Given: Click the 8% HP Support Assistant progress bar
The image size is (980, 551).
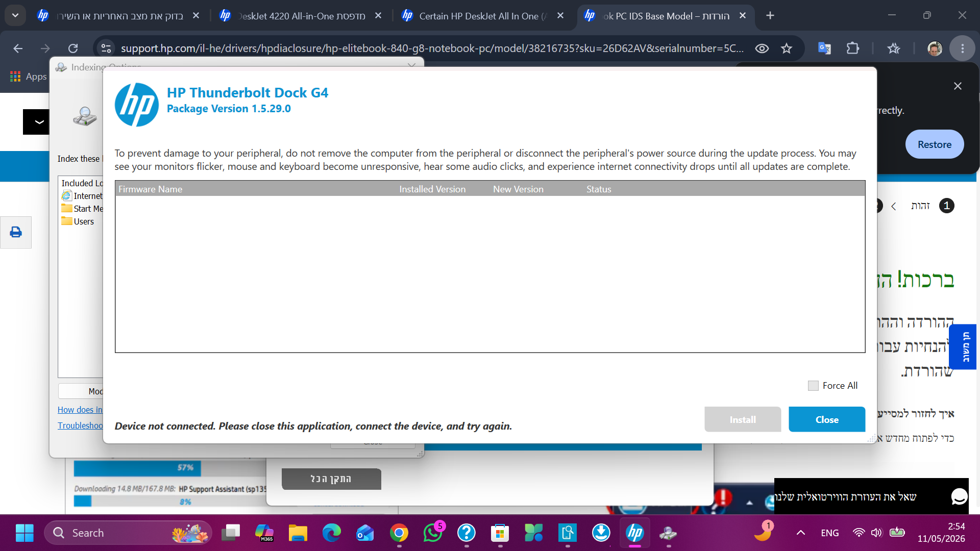Looking at the screenshot, I should click(168, 502).
